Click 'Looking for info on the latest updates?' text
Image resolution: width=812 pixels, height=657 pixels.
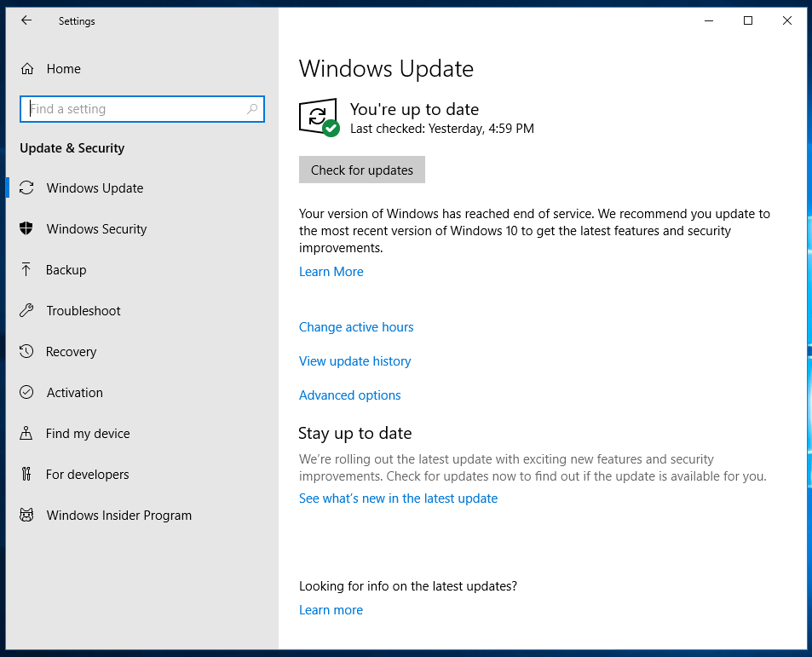(x=407, y=586)
